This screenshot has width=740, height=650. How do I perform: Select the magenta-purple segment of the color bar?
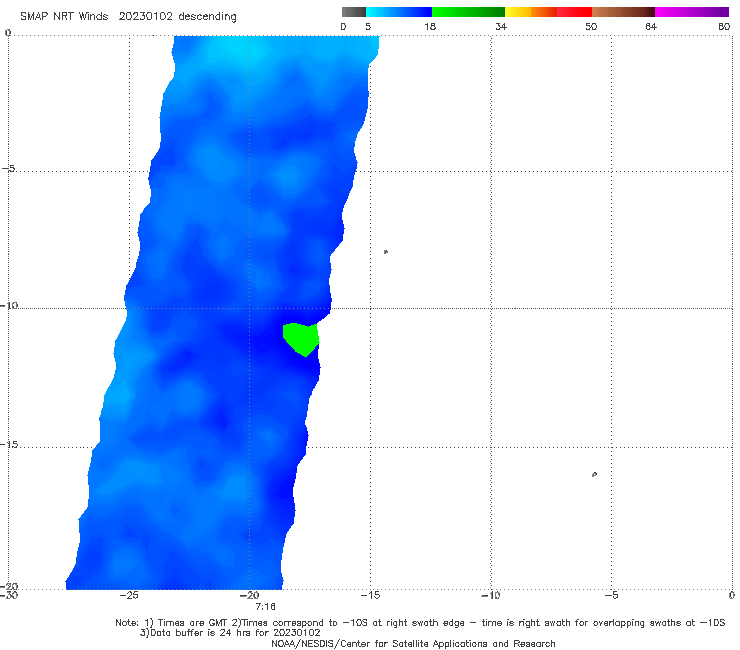tap(692, 12)
